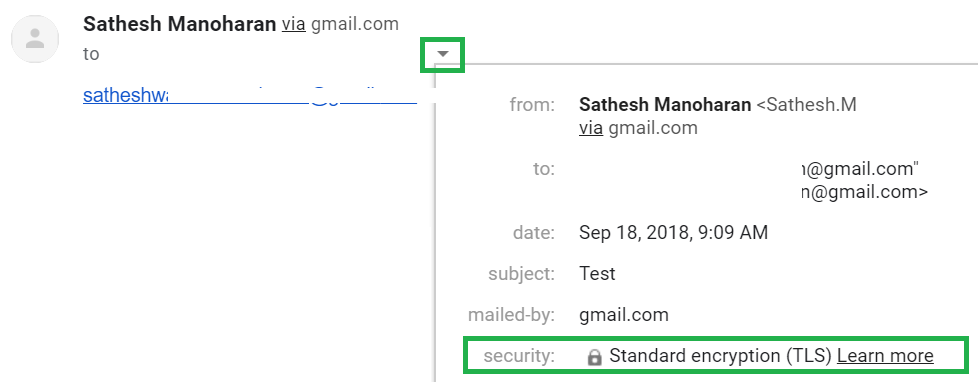Click the date Sep 18, 2018, 9:09 AM
978x382 pixels.
(674, 233)
